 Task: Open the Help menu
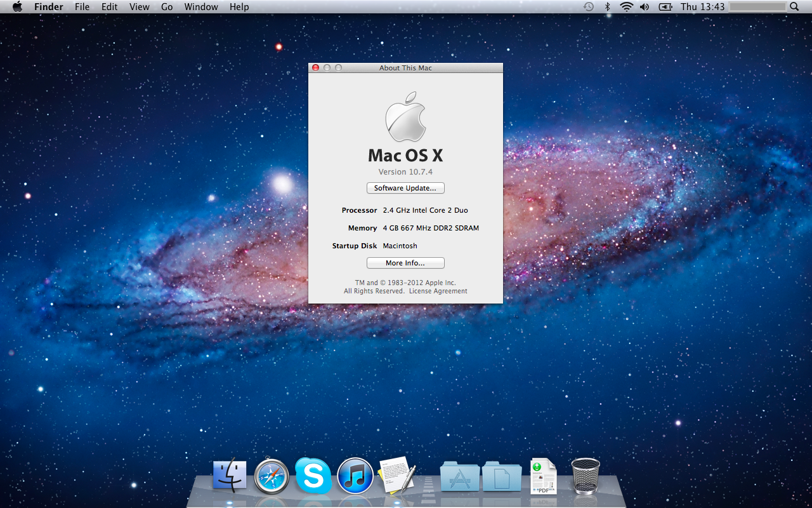[239, 7]
